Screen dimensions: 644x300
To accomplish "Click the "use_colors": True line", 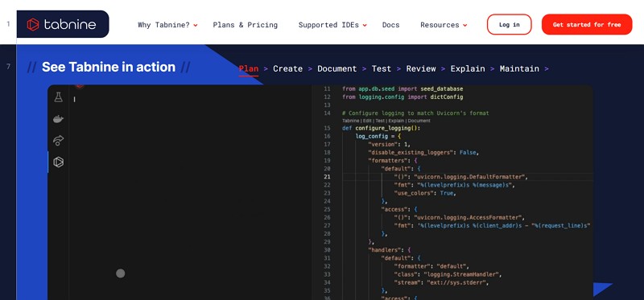I will (x=425, y=193).
